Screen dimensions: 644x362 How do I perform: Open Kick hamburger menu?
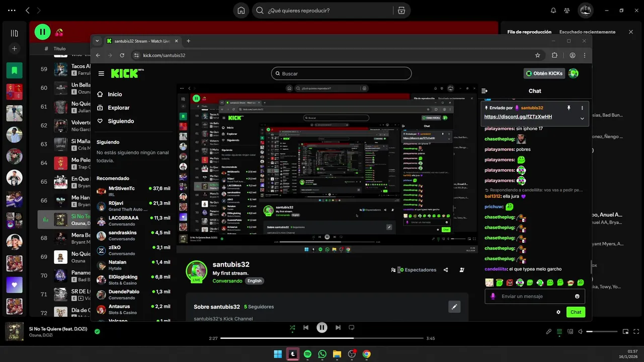tap(101, 73)
